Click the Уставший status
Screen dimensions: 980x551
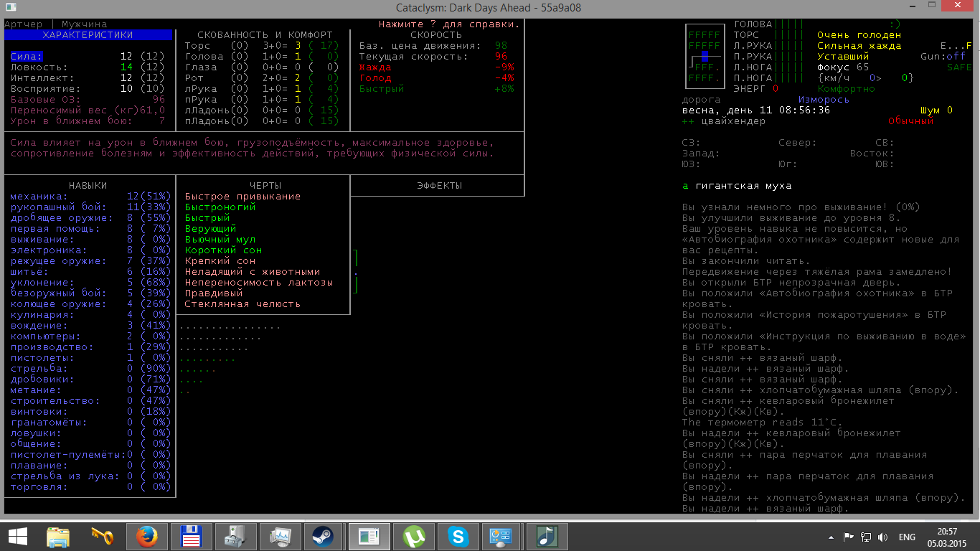click(x=843, y=56)
